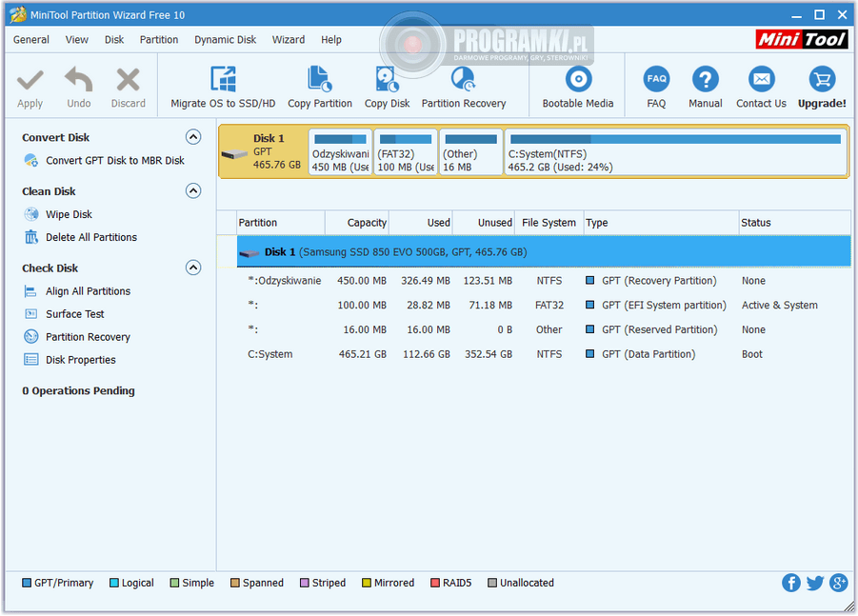This screenshot has width=858, height=616.
Task: Start Partition Recovery from toolbar
Action: tap(464, 87)
